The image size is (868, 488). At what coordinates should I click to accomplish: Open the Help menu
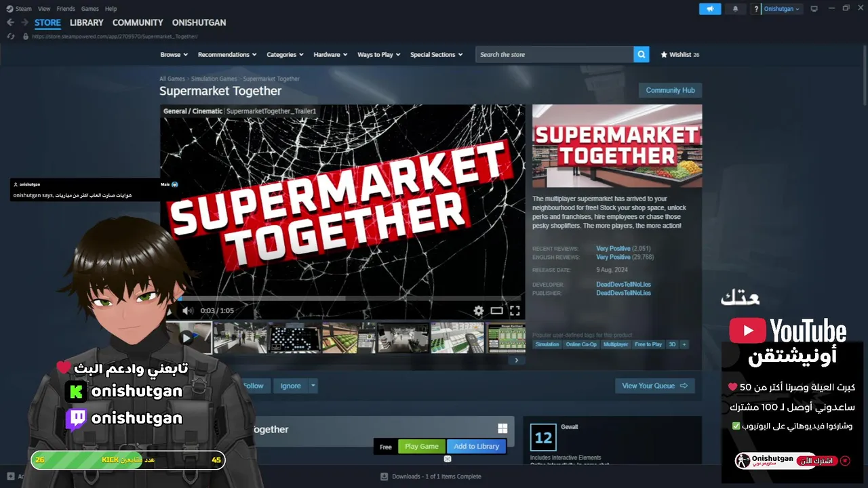(111, 9)
